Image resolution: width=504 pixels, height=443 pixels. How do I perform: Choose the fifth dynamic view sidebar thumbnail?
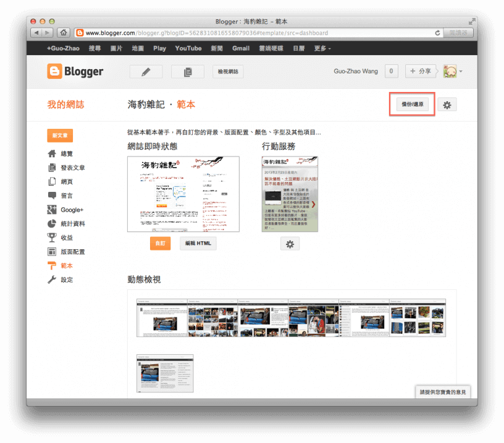point(364,318)
